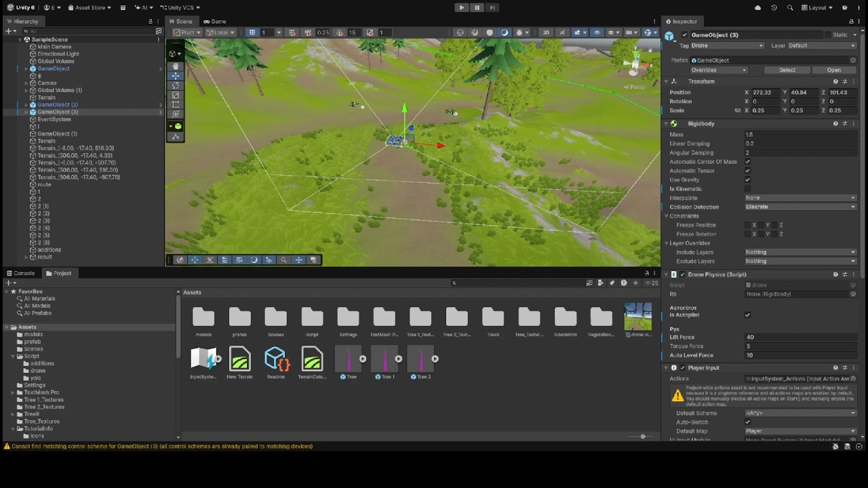Switch to the Game tab
868x488 pixels.
(x=215, y=21)
